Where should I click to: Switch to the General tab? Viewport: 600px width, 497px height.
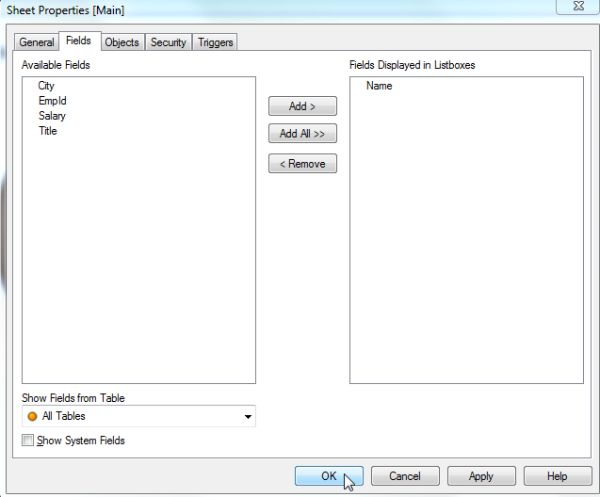click(x=37, y=42)
